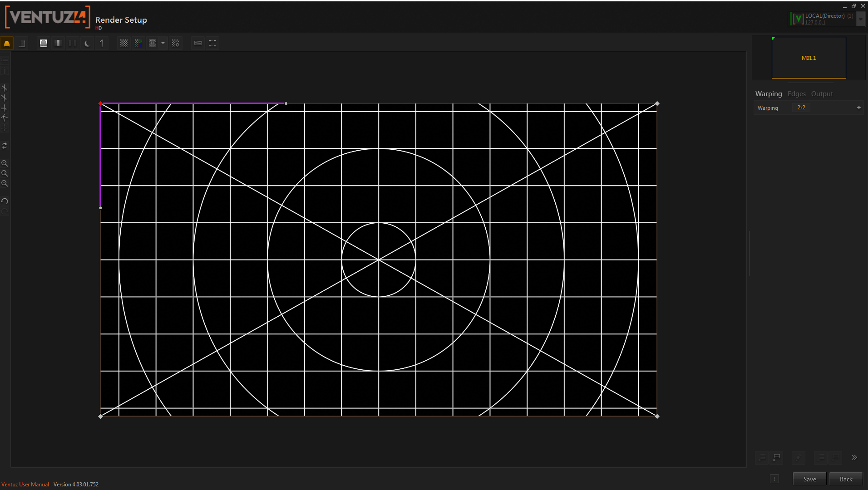Screen dimensions: 868x490
Task: Click the crescent moon toolbar icon
Action: pos(87,43)
